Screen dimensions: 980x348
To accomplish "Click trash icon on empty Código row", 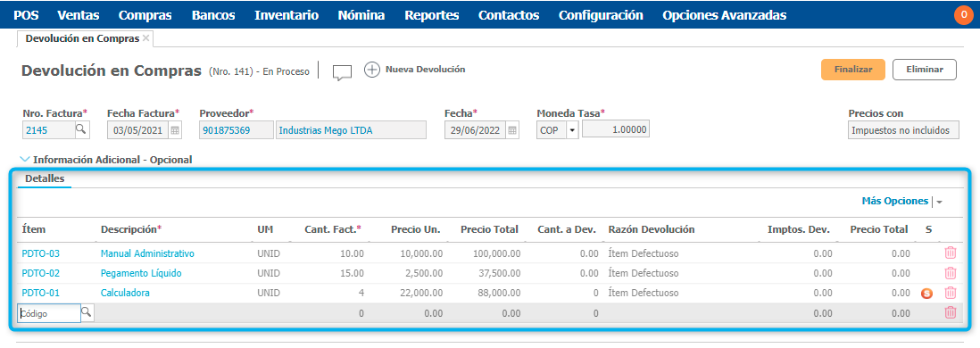I will coord(950,313).
